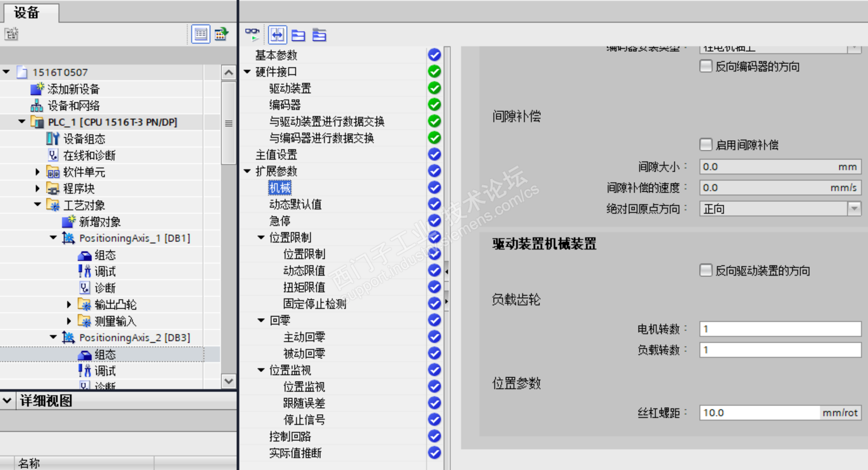Toggle the blue double-arrow toolbar icon
The image size is (868, 470).
pos(277,35)
